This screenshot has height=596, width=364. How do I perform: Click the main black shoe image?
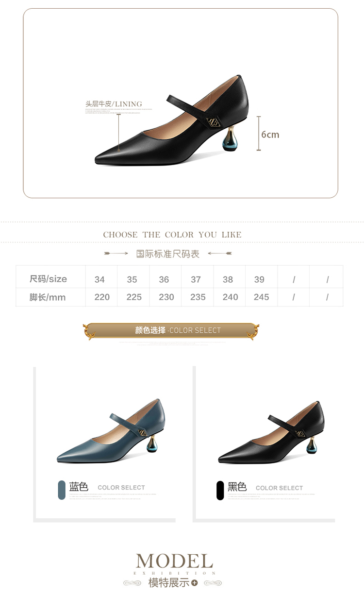click(172, 119)
